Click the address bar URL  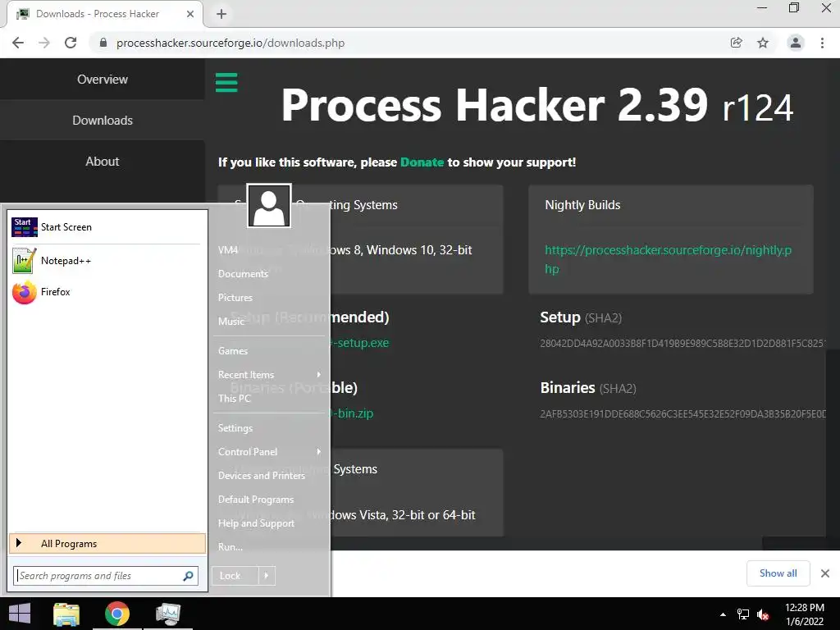click(x=231, y=43)
